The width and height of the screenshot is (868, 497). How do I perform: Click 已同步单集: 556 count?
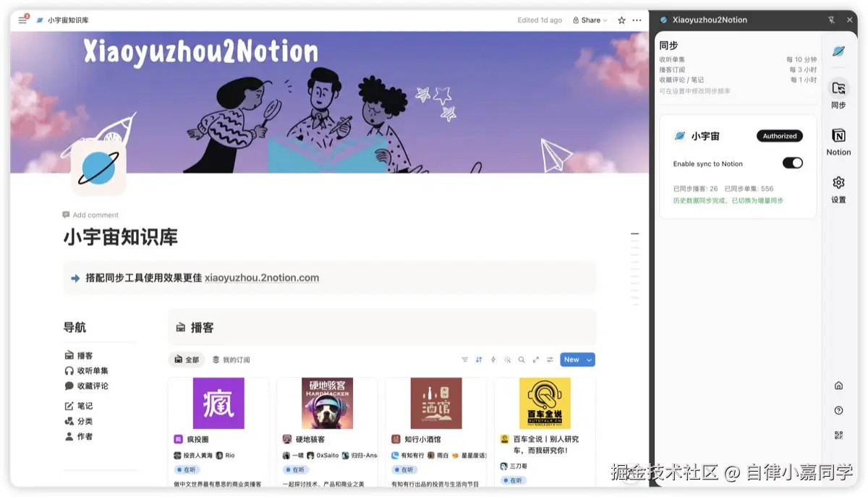pyautogui.click(x=749, y=189)
